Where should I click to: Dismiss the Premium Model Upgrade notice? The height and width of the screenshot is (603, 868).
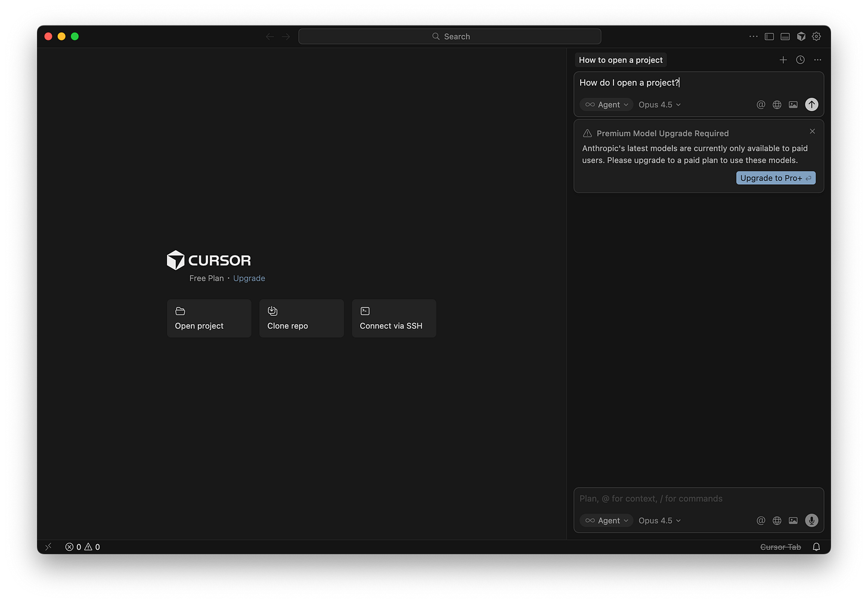(x=812, y=131)
